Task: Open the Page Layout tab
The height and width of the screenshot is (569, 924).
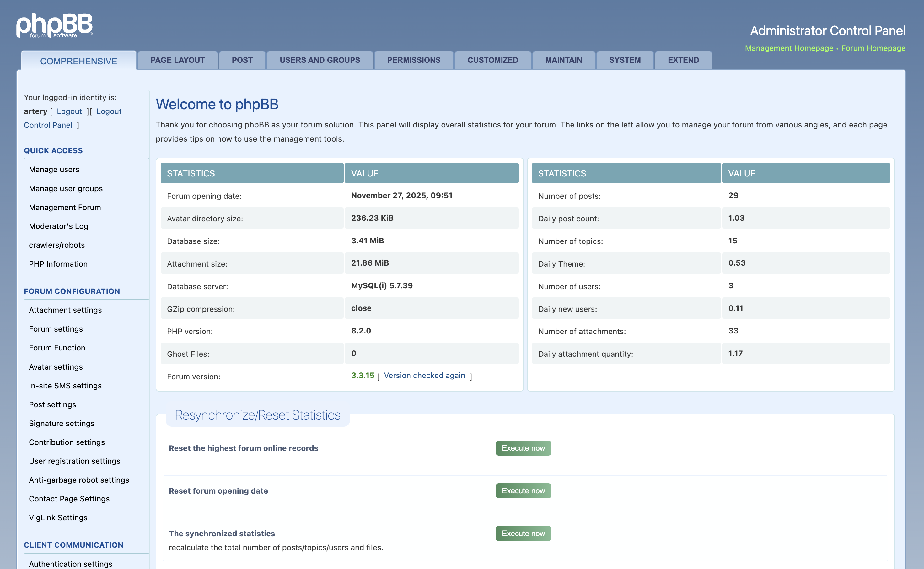Action: point(178,60)
